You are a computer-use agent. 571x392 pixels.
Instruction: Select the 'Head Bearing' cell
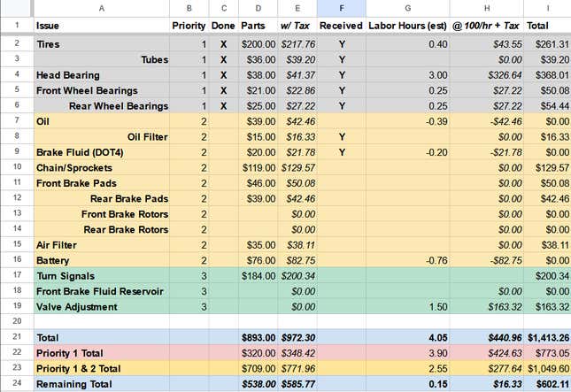click(x=100, y=75)
